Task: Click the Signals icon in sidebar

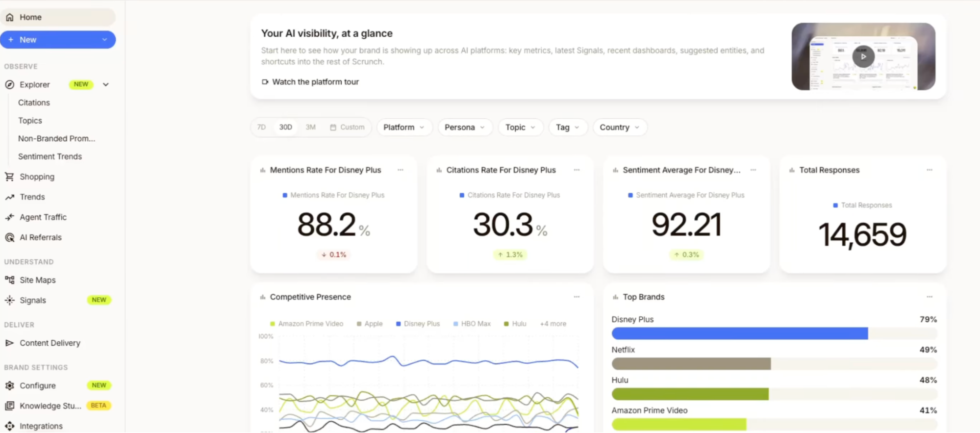Action: coord(9,300)
